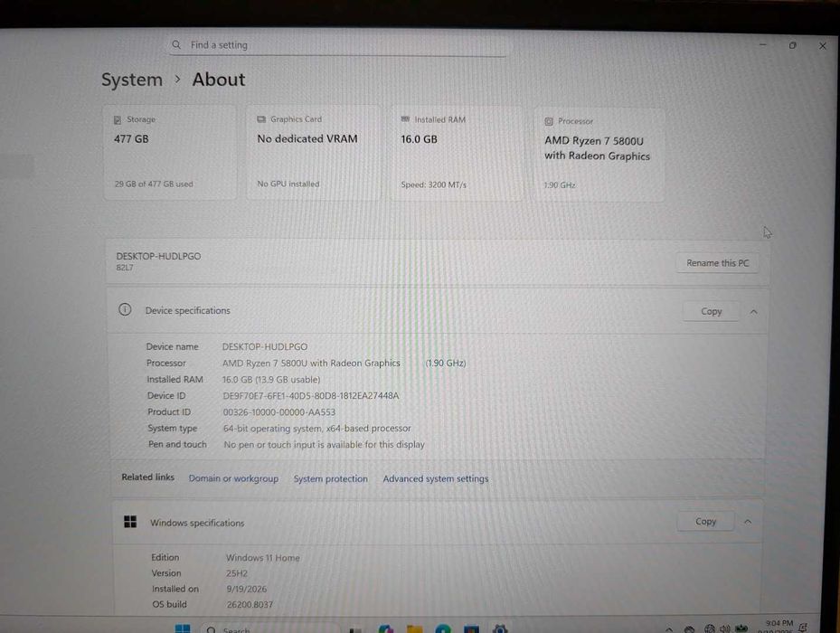Click the OS build value 26200.8037
The height and width of the screenshot is (633, 840).
[x=250, y=605]
